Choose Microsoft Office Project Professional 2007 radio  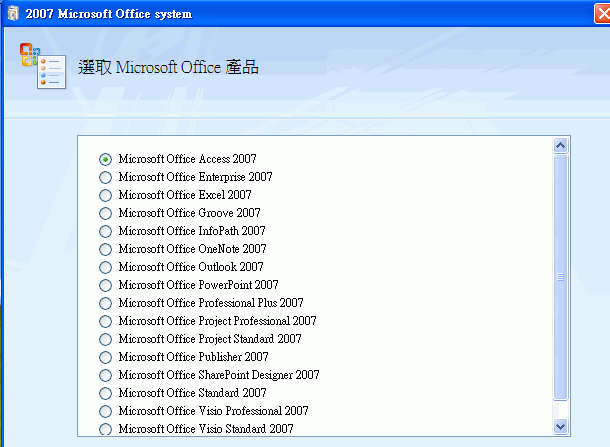tap(105, 321)
